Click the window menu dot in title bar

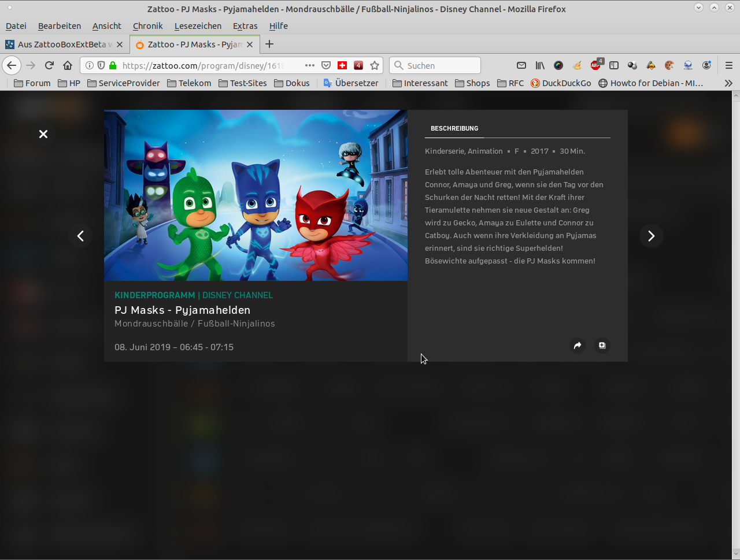[x=10, y=8]
